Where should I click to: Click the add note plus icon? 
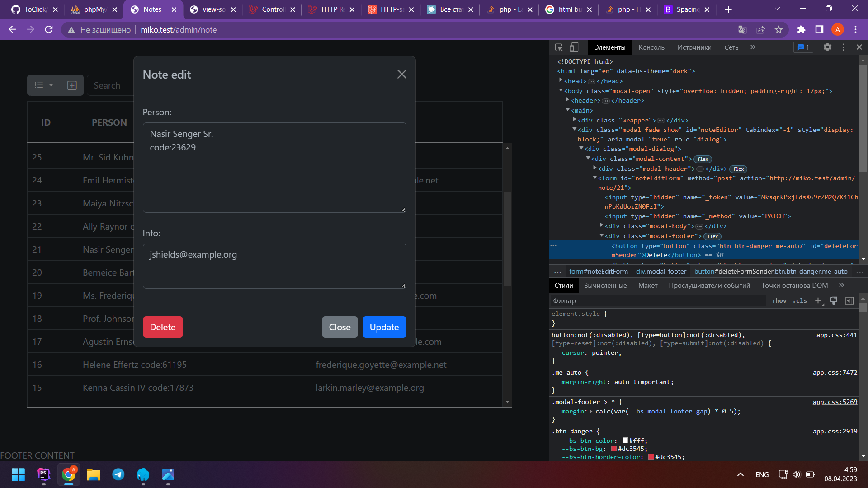pos(72,85)
